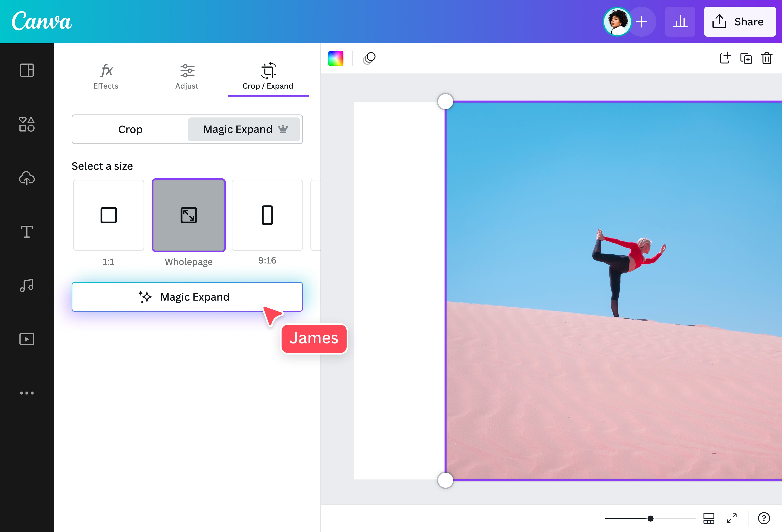The width and height of the screenshot is (782, 532).
Task: Click the Magic Expand button
Action: pyautogui.click(x=187, y=297)
